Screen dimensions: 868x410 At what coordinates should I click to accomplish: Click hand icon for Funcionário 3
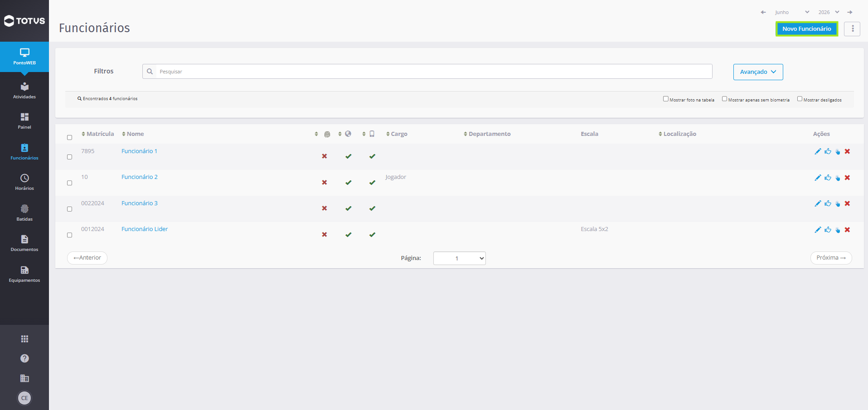point(838,204)
